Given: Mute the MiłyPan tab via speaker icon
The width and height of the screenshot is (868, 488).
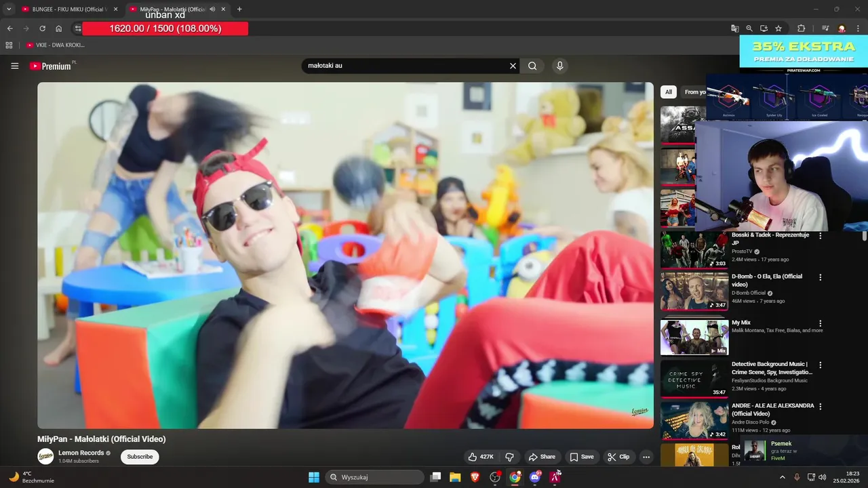Looking at the screenshot, I should click(x=212, y=9).
